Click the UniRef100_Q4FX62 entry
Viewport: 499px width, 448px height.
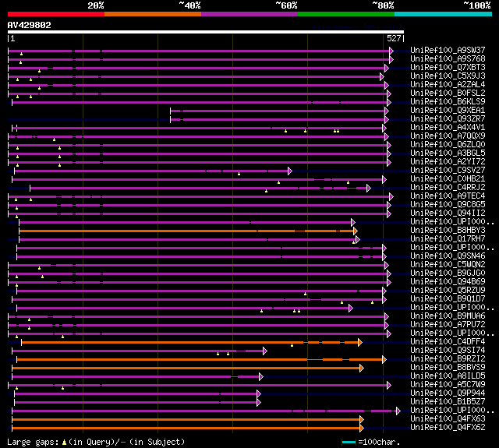[448, 428]
